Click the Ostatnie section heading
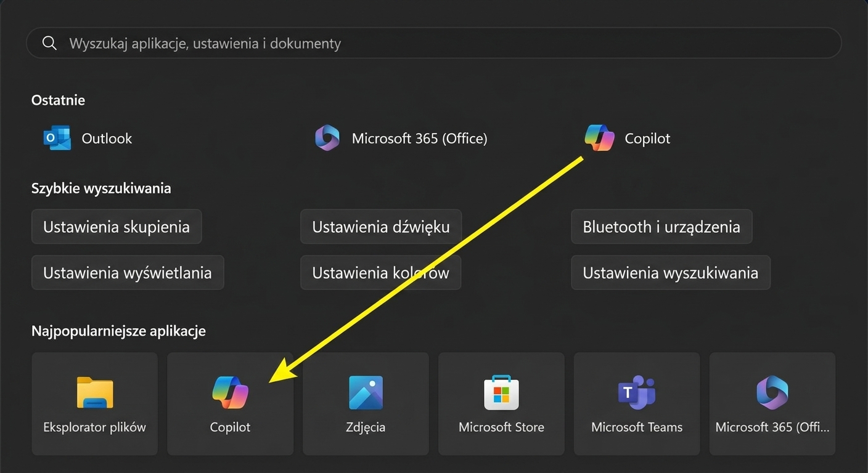 click(x=58, y=100)
